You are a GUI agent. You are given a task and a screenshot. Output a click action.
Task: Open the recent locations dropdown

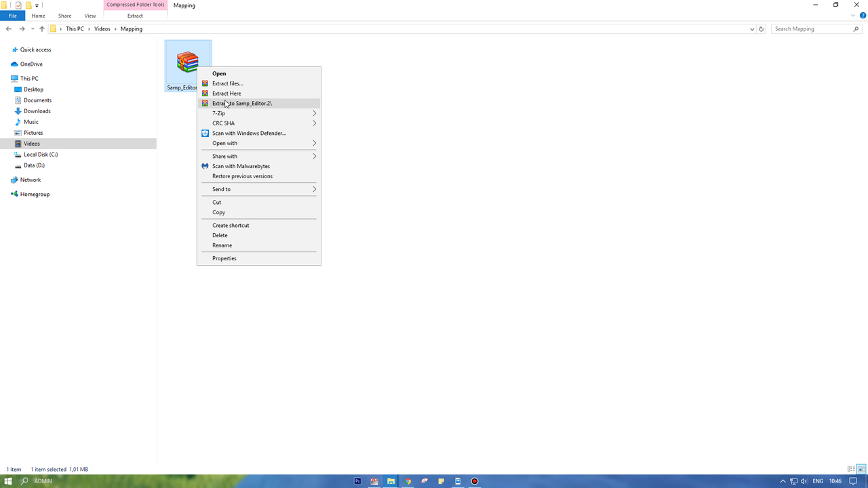33,29
